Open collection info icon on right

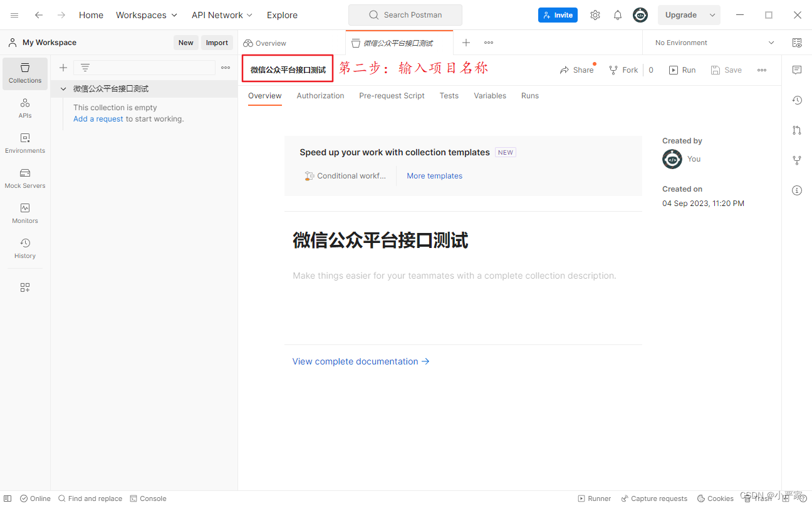click(x=797, y=190)
